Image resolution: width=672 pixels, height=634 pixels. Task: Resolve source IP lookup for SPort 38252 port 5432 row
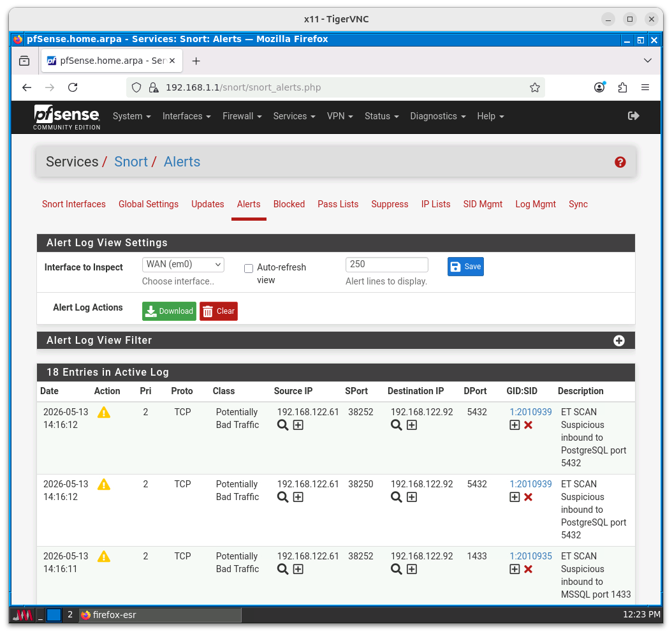tap(283, 425)
